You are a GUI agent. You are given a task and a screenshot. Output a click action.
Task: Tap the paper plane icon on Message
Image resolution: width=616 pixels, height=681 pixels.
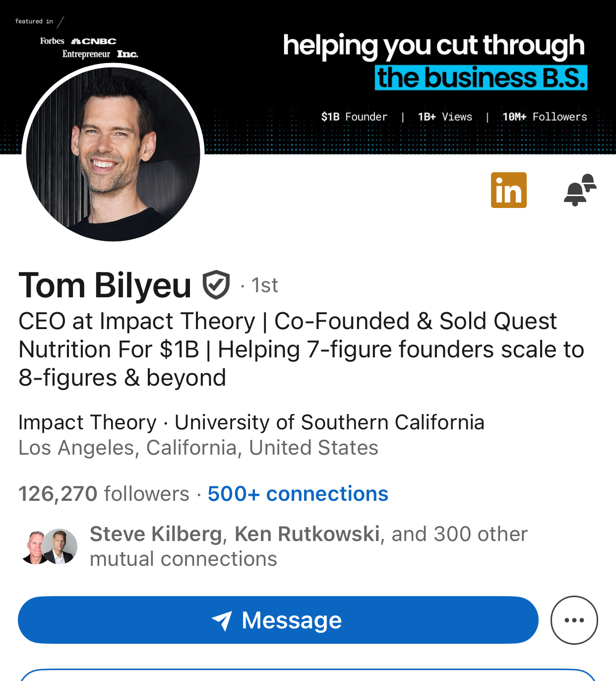[222, 620]
